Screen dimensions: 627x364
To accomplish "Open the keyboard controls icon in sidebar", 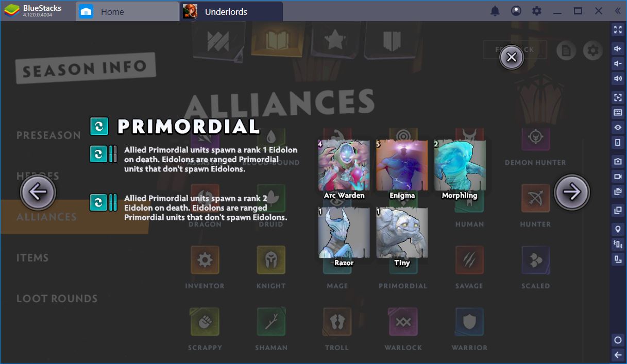I will coord(618,112).
